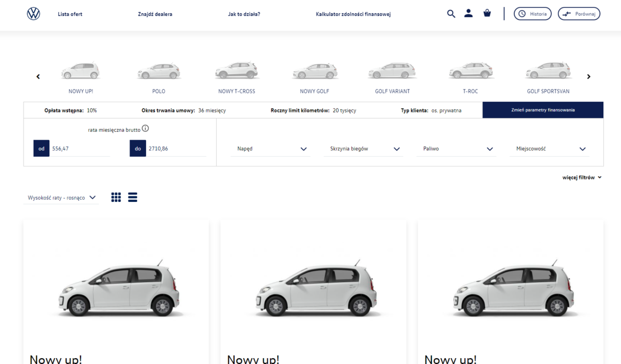Show previous car models with left arrow

coord(38,77)
